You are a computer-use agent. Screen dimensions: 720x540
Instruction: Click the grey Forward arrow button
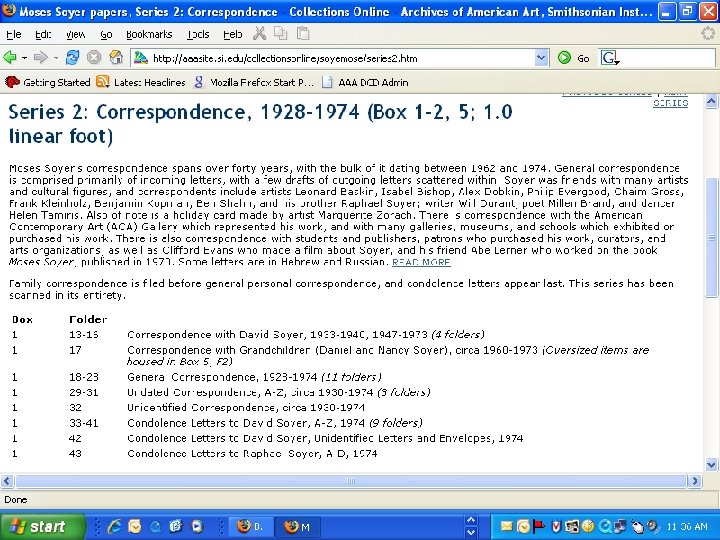pyautogui.click(x=40, y=58)
